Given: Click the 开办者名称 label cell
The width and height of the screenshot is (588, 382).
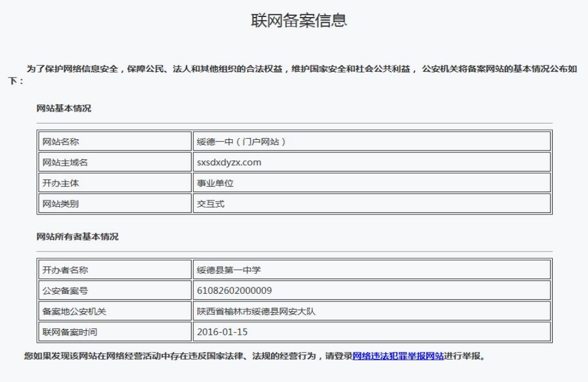Looking at the screenshot, I should click(115, 270).
